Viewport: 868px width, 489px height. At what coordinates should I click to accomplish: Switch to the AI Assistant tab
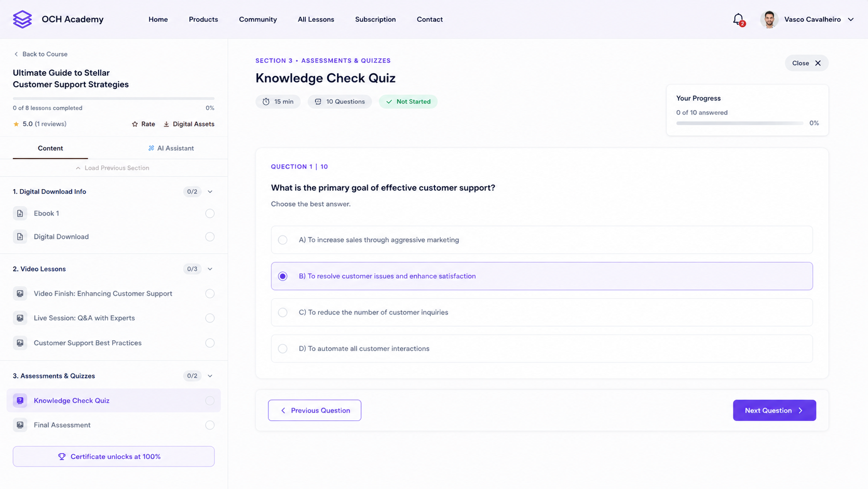tap(171, 149)
